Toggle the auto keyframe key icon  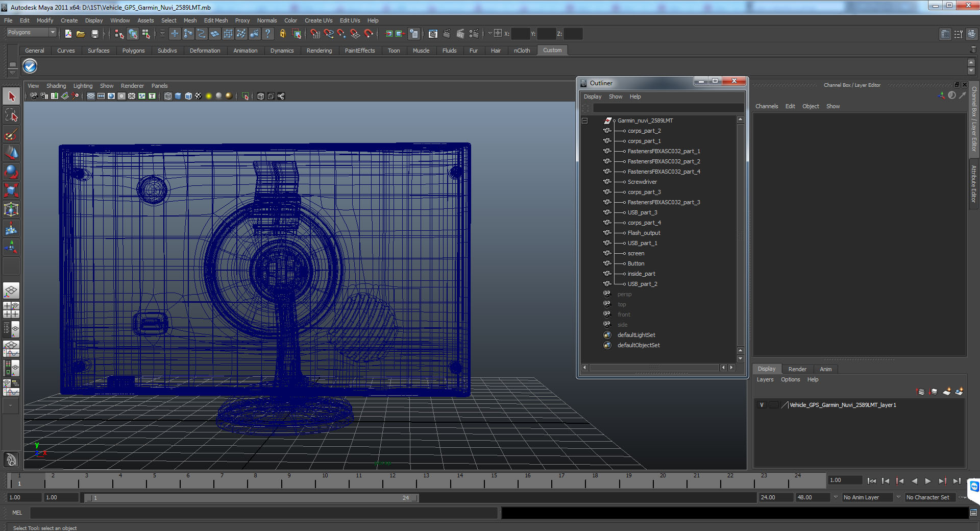[x=963, y=497]
